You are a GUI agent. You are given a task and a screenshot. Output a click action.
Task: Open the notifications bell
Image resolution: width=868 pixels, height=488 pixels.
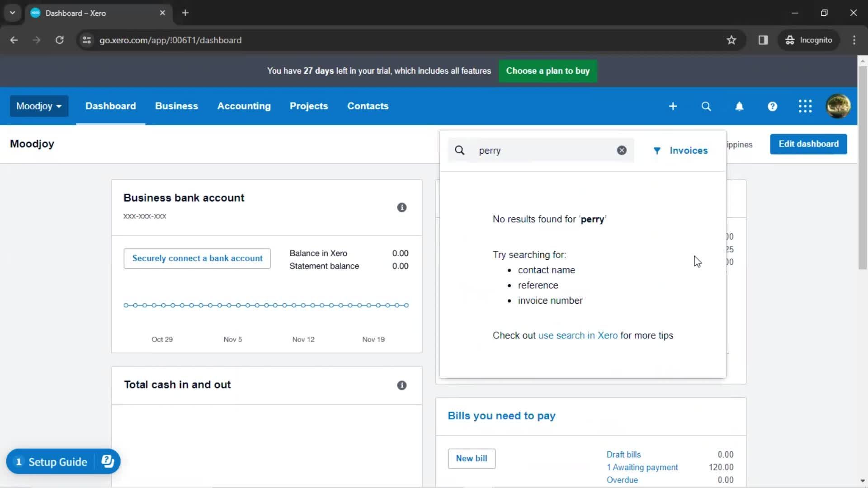739,106
